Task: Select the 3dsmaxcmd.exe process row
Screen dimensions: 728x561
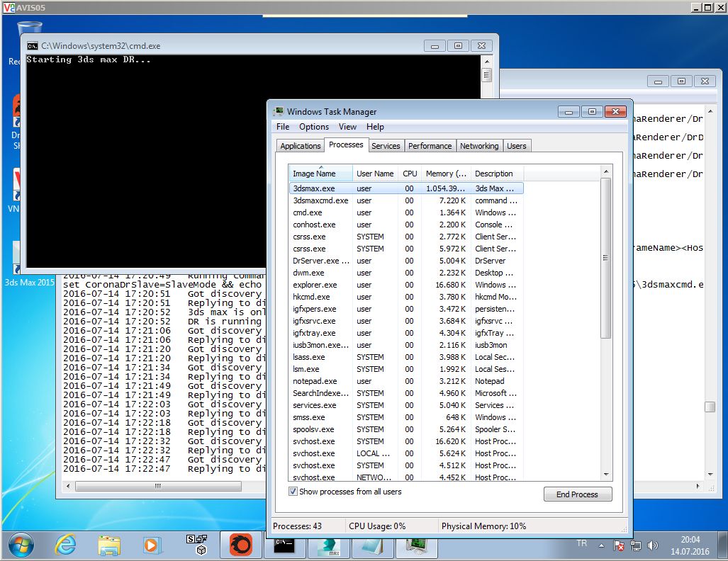Action: (406, 200)
